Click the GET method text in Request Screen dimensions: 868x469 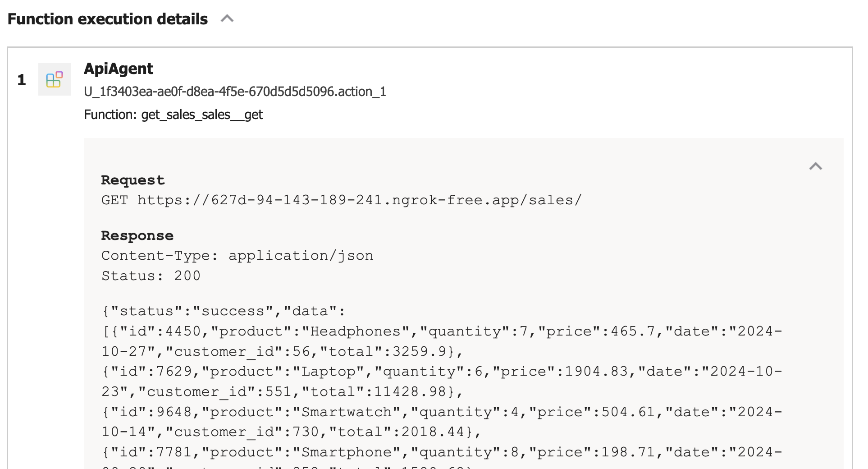[x=115, y=200]
